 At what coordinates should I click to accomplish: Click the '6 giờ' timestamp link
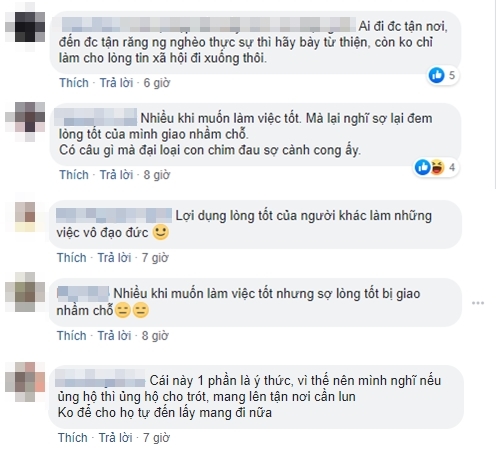point(157,83)
